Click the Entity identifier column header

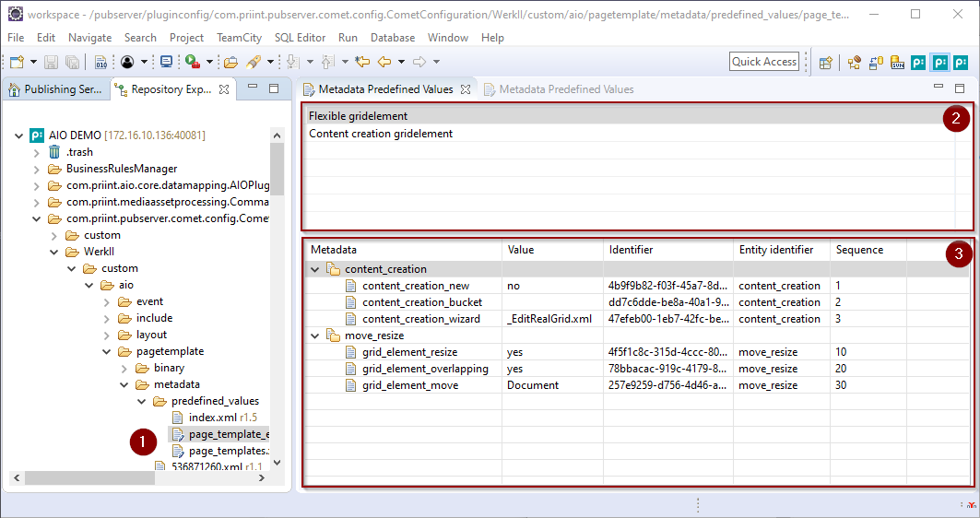coord(775,250)
